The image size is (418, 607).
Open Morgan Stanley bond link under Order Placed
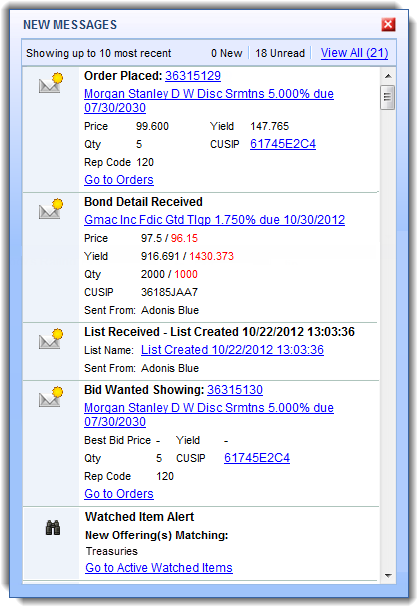coord(209,101)
